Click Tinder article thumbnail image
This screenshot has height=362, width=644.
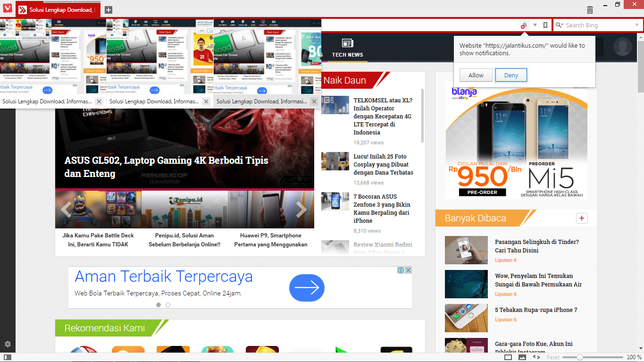pyautogui.click(x=466, y=250)
